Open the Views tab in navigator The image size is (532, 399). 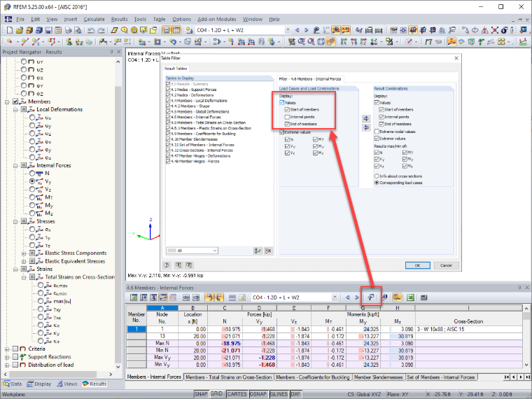pyautogui.click(x=66, y=384)
